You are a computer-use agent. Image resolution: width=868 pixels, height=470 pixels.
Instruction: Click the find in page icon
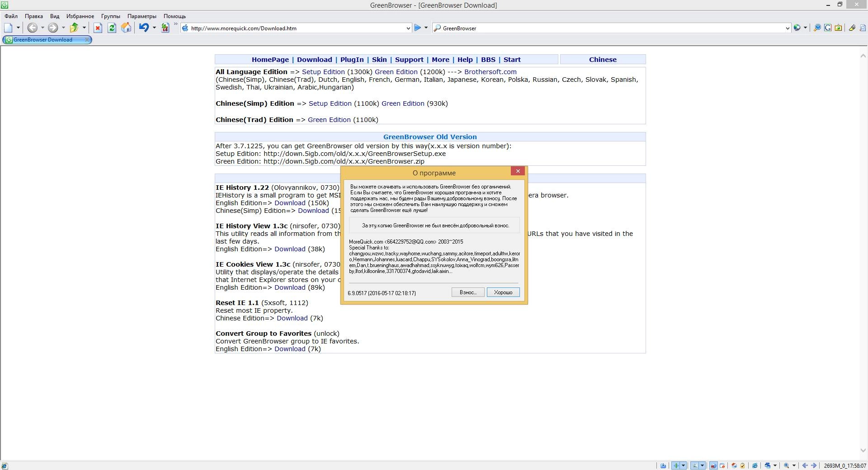tap(862, 28)
